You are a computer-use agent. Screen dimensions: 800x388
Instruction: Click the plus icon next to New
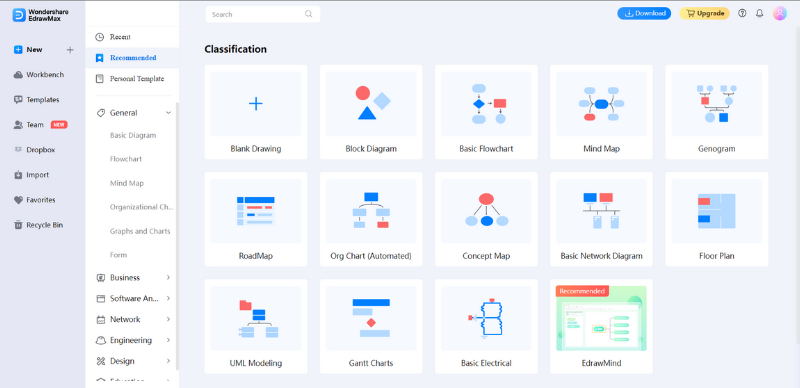point(70,50)
